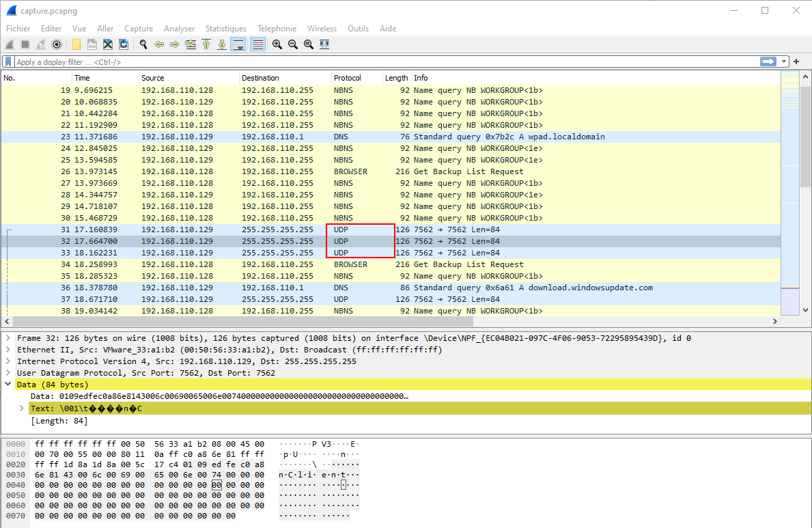Screen dimensions: 812x528
Task: Click the stop capture square icon
Action: tap(25, 44)
